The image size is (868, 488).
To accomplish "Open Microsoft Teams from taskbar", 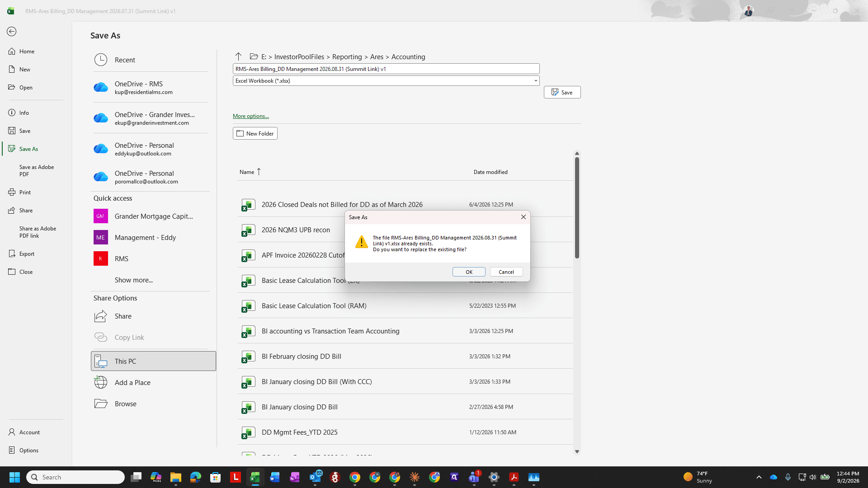I will 474,477.
